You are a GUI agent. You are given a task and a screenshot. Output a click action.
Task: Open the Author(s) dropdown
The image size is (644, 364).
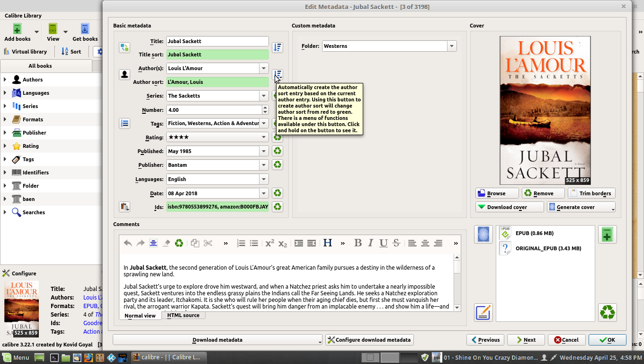point(264,68)
